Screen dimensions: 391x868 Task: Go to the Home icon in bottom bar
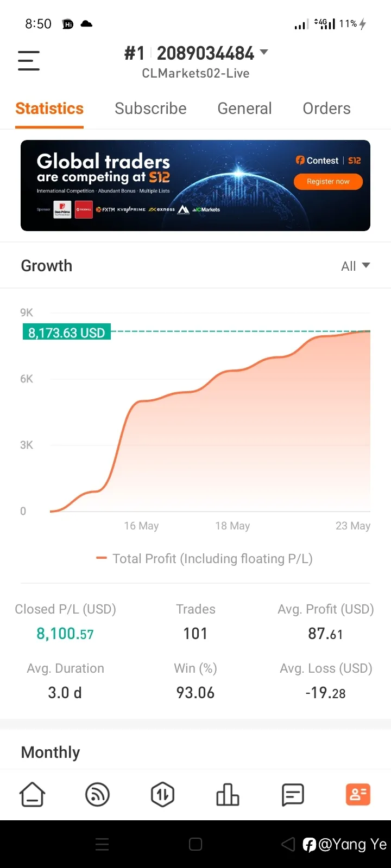pyautogui.click(x=32, y=795)
